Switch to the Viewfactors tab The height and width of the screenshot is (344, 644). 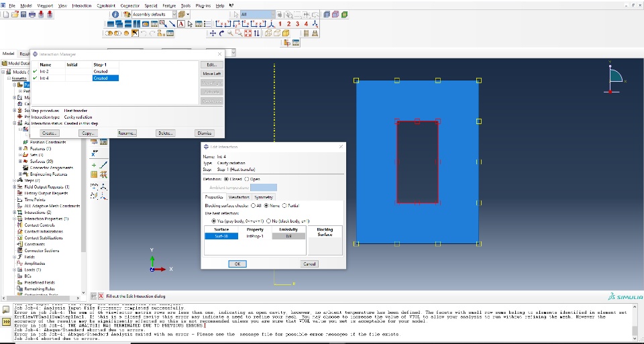pyautogui.click(x=239, y=197)
